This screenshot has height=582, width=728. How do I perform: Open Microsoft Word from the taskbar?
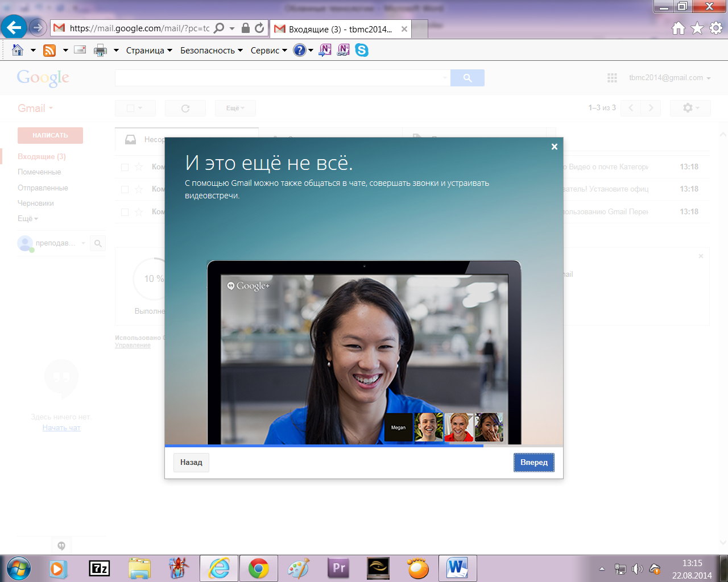457,568
